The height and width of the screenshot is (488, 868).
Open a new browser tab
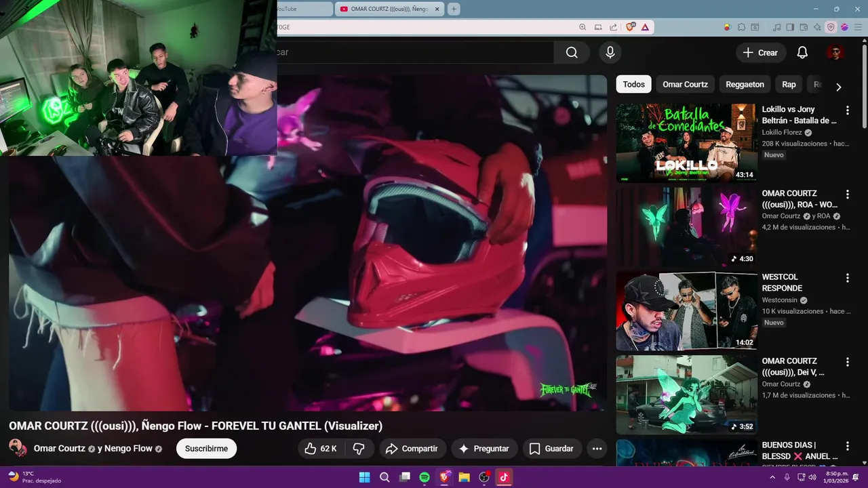pyautogui.click(x=454, y=9)
